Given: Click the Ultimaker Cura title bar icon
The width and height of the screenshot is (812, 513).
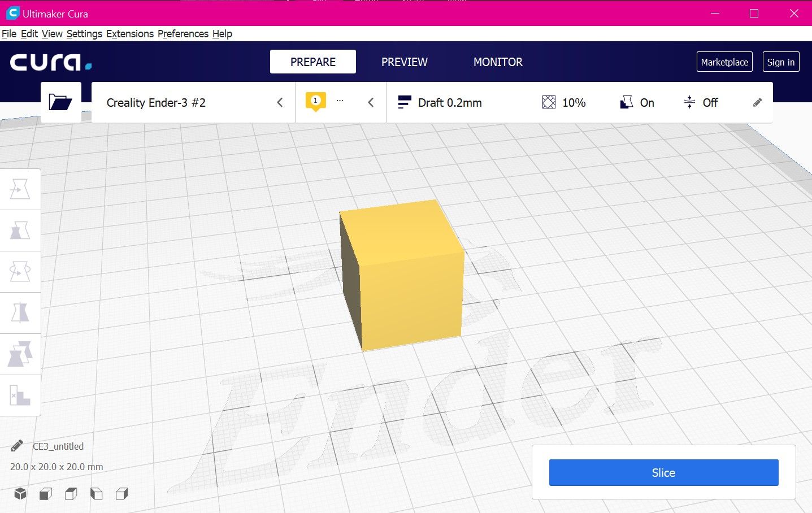Looking at the screenshot, I should (12, 13).
